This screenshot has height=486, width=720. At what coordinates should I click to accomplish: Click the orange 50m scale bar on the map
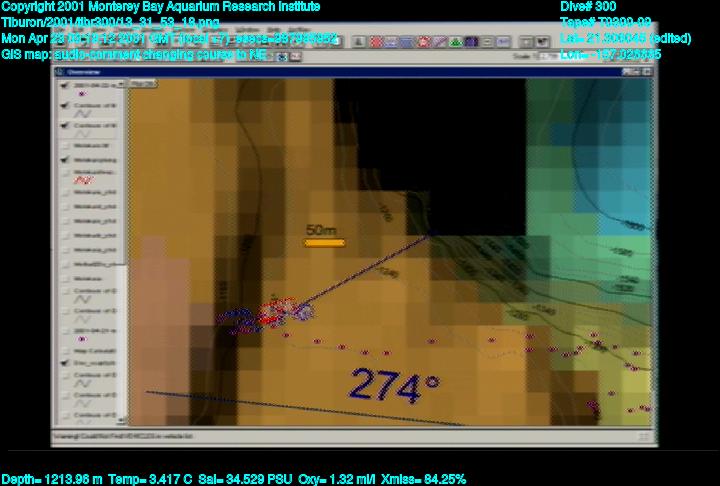tap(325, 243)
